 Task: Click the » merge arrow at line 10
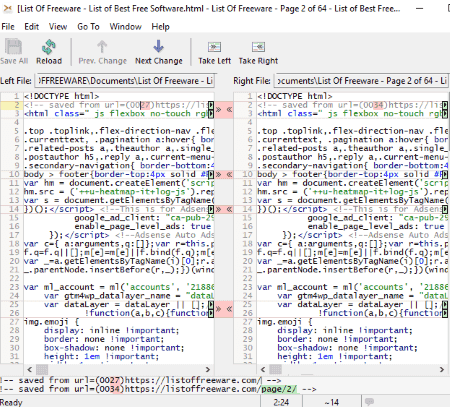point(219,174)
